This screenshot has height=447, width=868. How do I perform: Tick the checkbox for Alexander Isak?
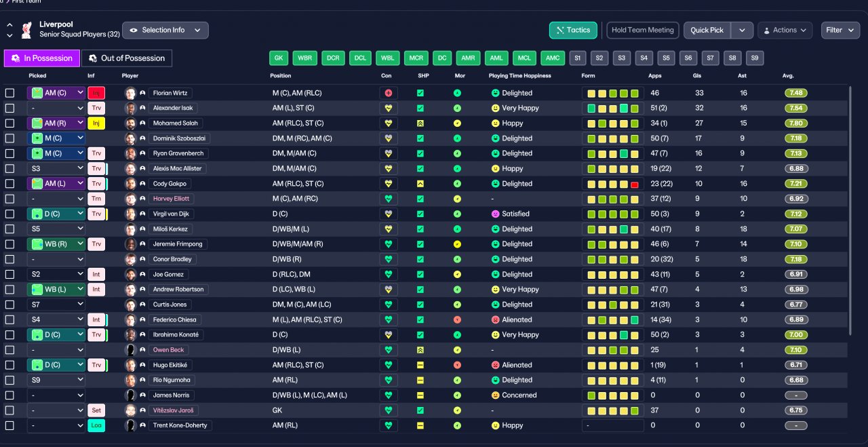pos(9,108)
